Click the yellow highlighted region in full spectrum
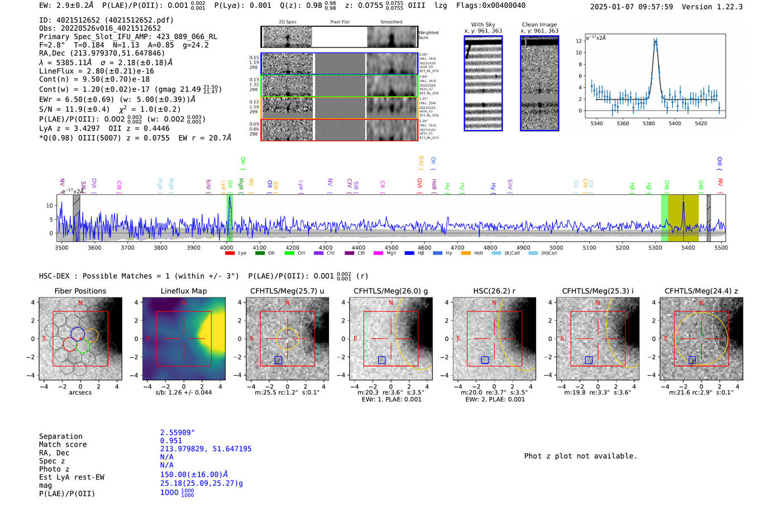The height and width of the screenshot is (532, 782). click(x=683, y=218)
